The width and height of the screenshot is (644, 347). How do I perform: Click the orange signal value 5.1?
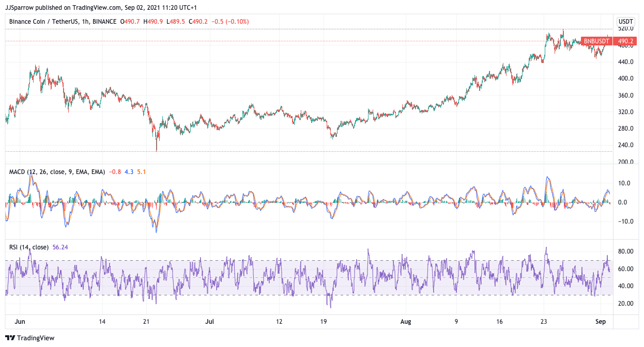point(142,172)
